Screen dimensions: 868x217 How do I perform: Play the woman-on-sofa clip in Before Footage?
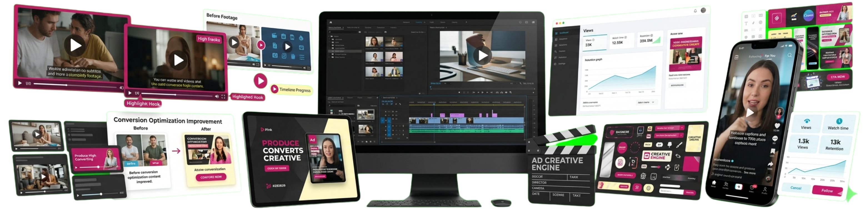234,42
